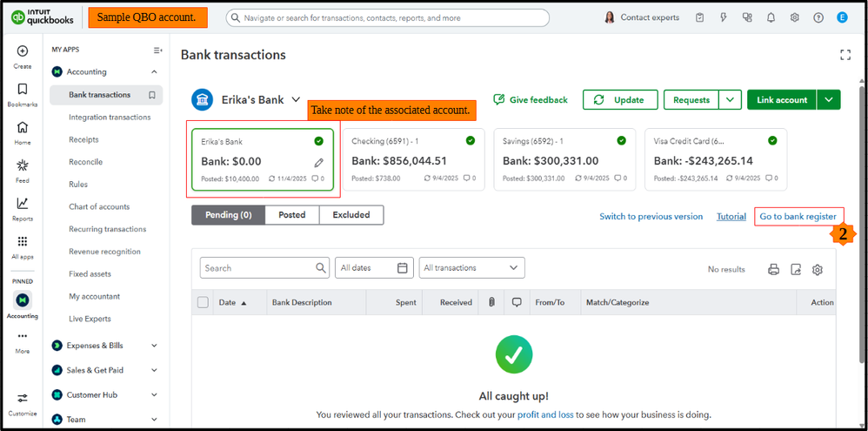The width and height of the screenshot is (868, 431).
Task: Switch to the Excluded tab
Action: tap(351, 215)
